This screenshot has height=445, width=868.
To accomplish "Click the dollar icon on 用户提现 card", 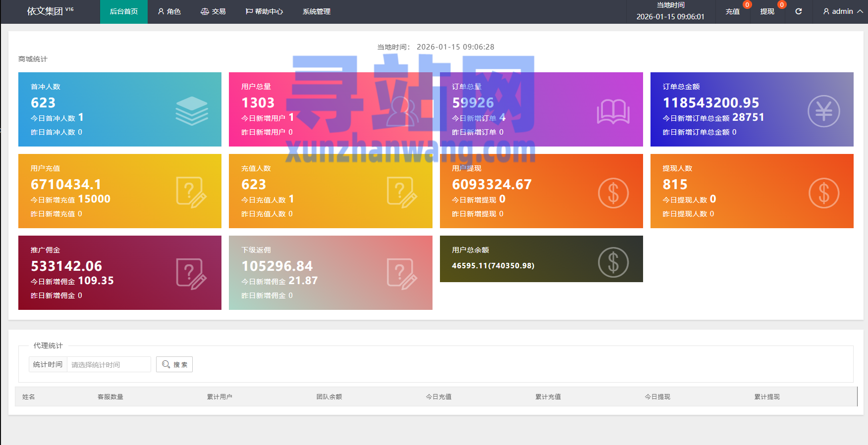I will 613,193.
